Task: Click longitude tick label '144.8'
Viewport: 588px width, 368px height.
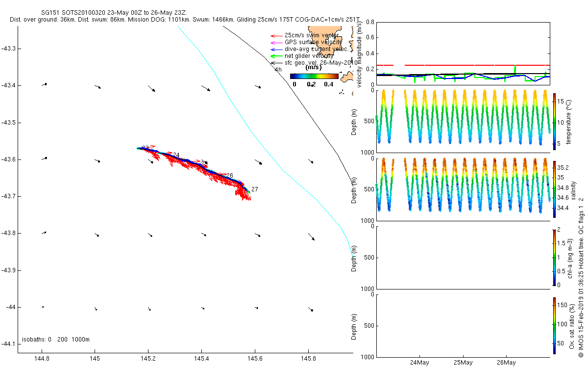Action: click(x=42, y=360)
